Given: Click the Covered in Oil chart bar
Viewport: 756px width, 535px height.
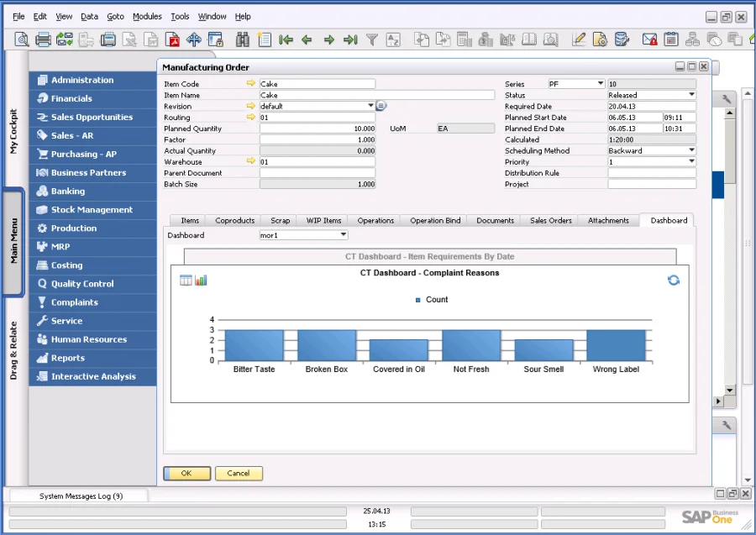Looking at the screenshot, I should click(399, 350).
